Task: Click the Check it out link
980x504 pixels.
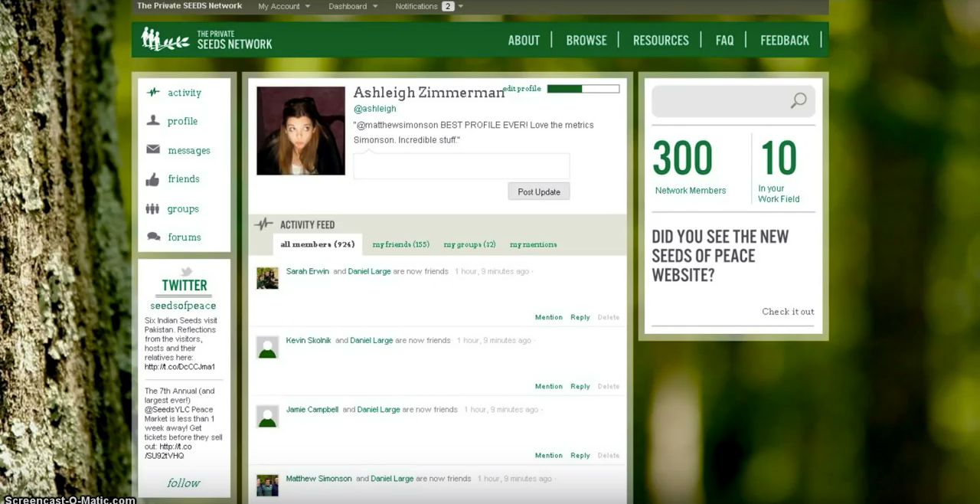Action: tap(788, 311)
